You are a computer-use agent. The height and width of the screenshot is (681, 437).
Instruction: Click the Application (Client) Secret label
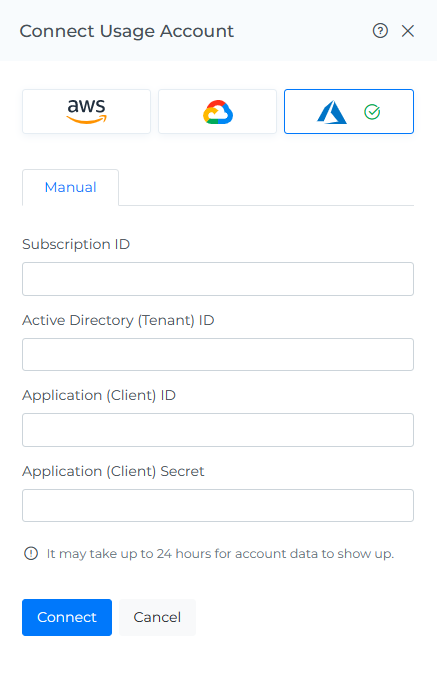113,472
